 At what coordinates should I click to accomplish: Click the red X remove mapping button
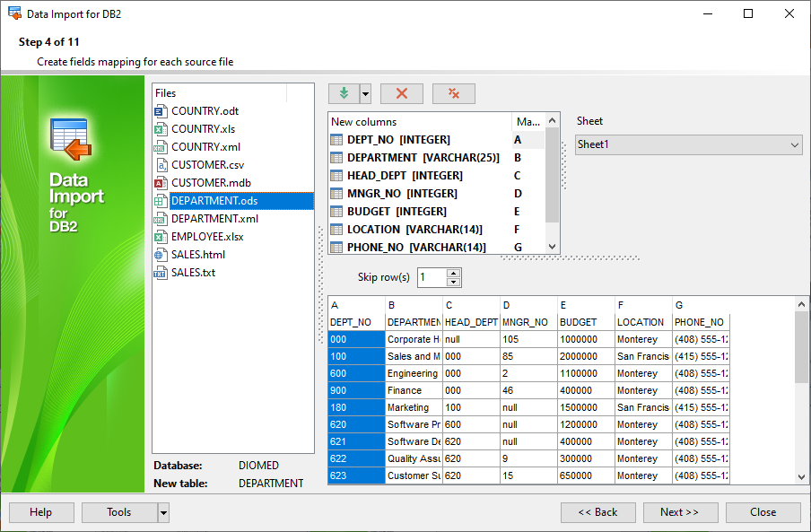tap(402, 94)
